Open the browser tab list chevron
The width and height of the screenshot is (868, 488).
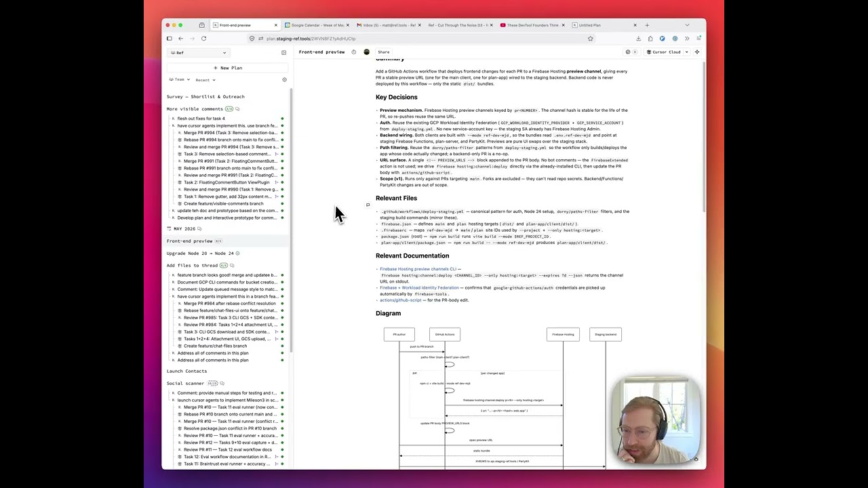click(x=687, y=25)
